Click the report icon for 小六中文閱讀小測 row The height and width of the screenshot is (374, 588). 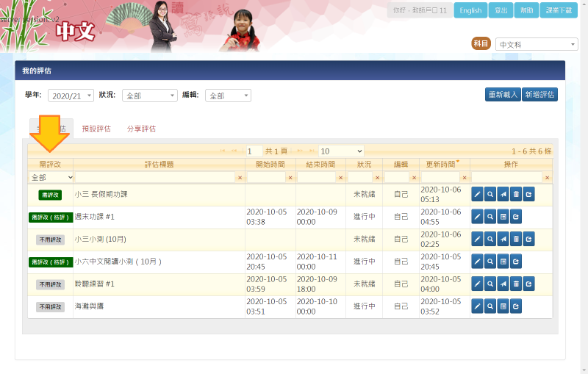click(x=503, y=262)
